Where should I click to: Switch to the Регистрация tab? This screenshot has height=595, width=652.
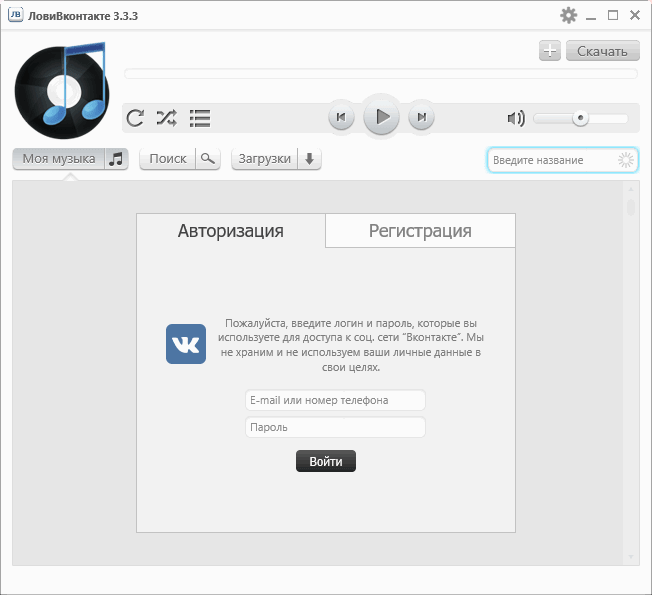coord(420,231)
